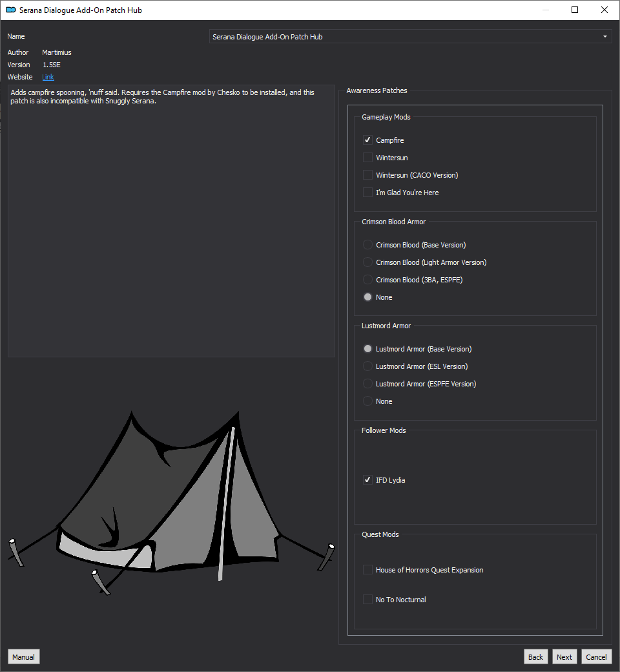Check the No To Nocturnal patch
This screenshot has width=620, height=672.
pos(367,600)
